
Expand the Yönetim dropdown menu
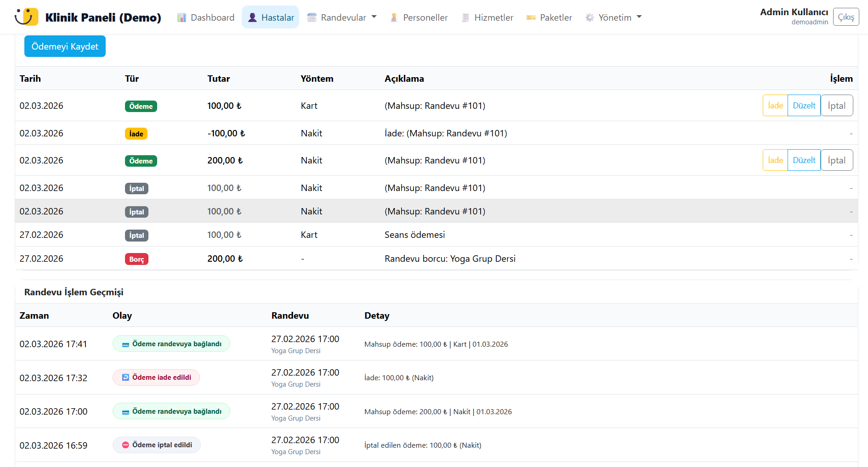click(614, 17)
